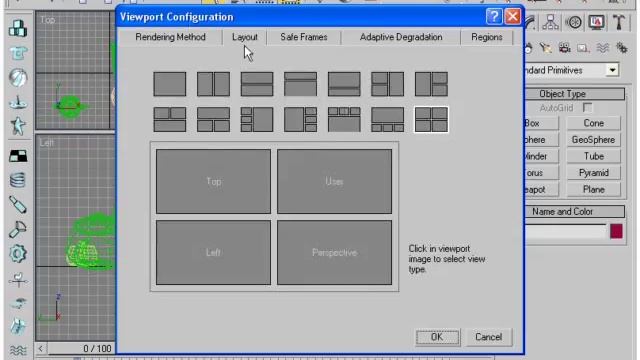640x360 pixels.
Task: Select the two equal stacked rows layout
Action: click(x=257, y=84)
